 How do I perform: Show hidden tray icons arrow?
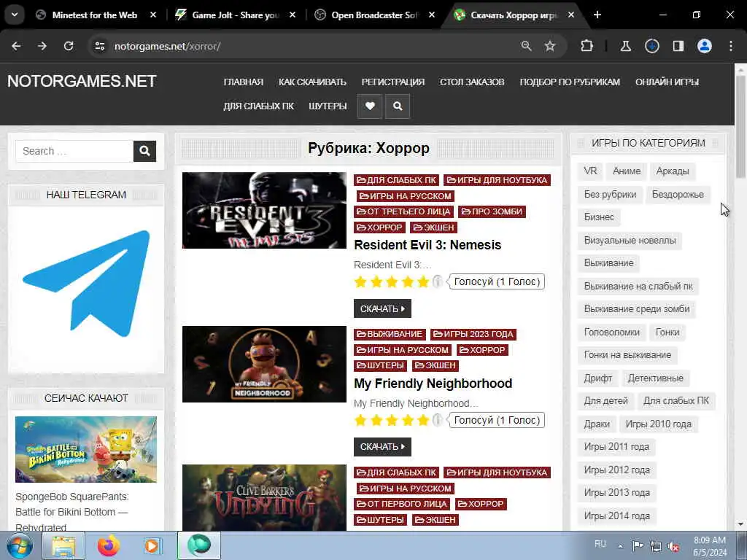pyautogui.click(x=620, y=546)
